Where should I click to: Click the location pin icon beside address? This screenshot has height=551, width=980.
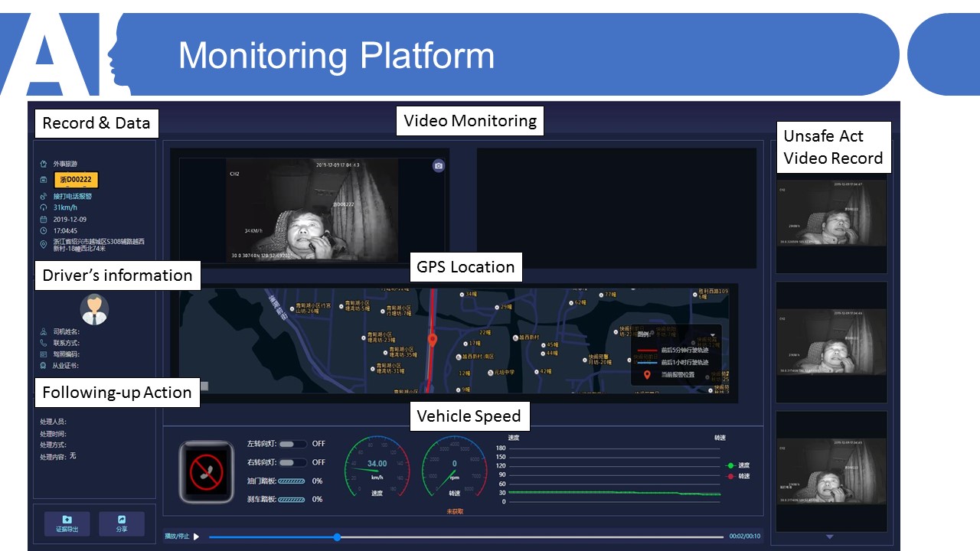click(44, 245)
